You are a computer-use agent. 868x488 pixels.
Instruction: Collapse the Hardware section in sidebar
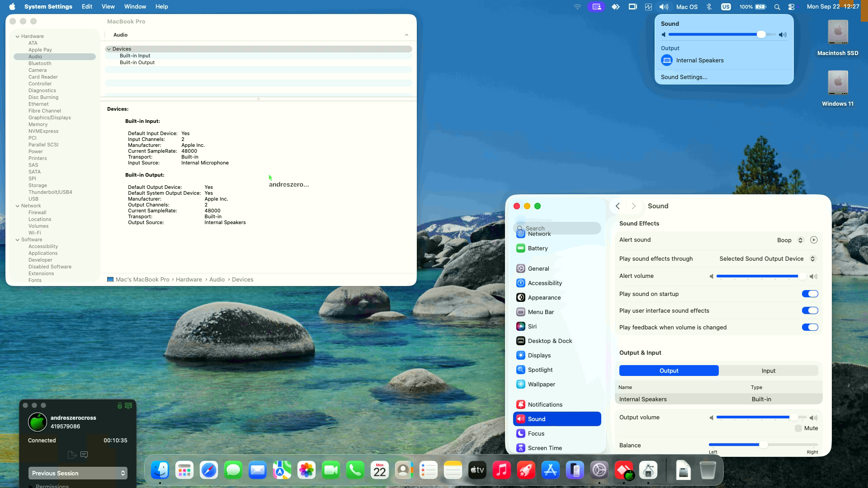pos(18,36)
